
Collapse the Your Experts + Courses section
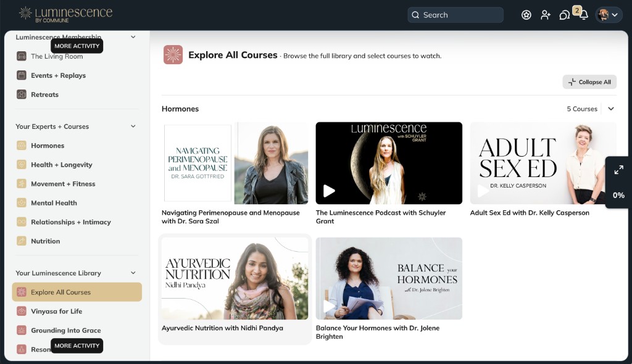click(x=133, y=126)
